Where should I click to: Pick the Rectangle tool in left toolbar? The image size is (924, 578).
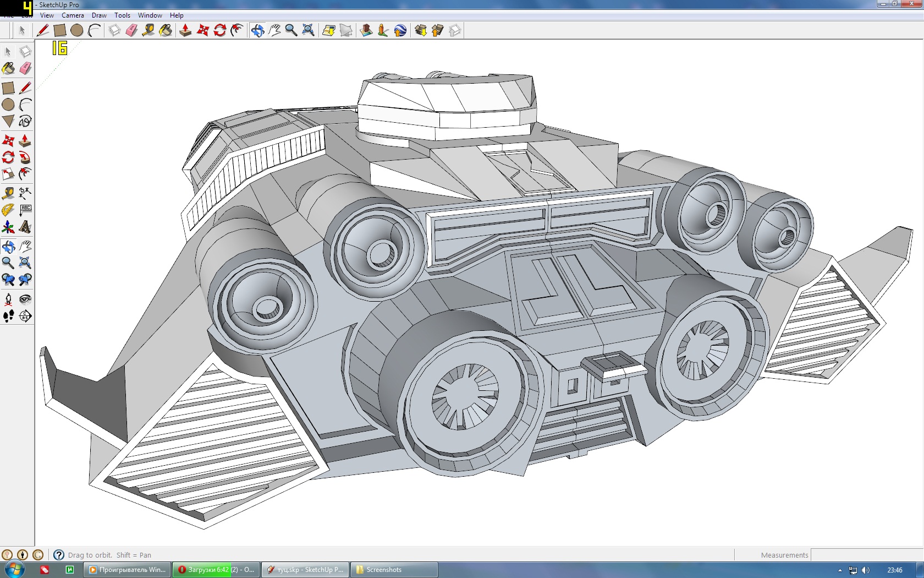tap(8, 88)
